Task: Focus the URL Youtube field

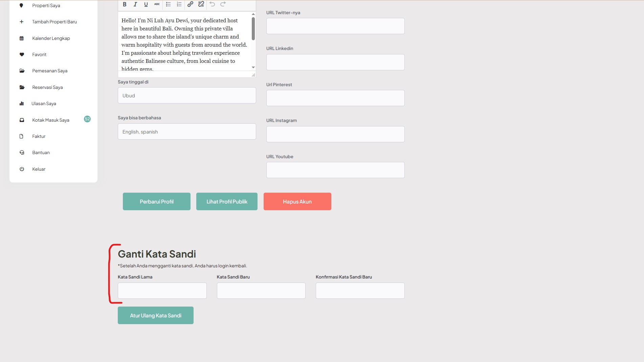Action: (335, 170)
